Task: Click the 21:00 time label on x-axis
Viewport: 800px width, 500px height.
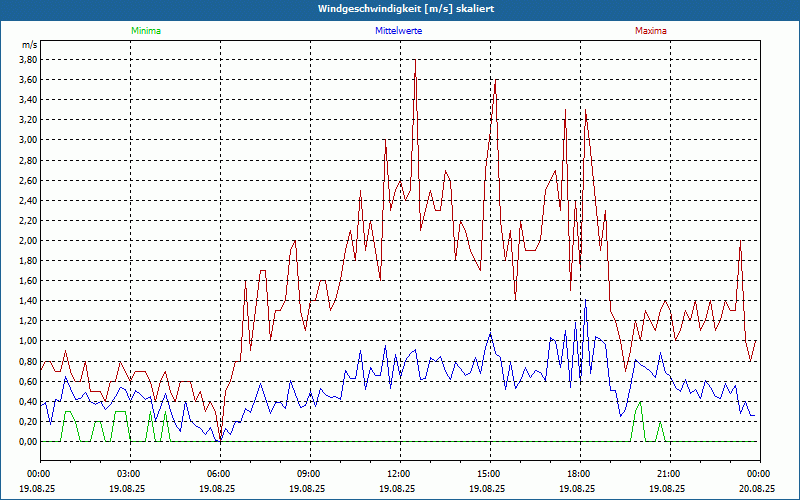Action: (670, 474)
